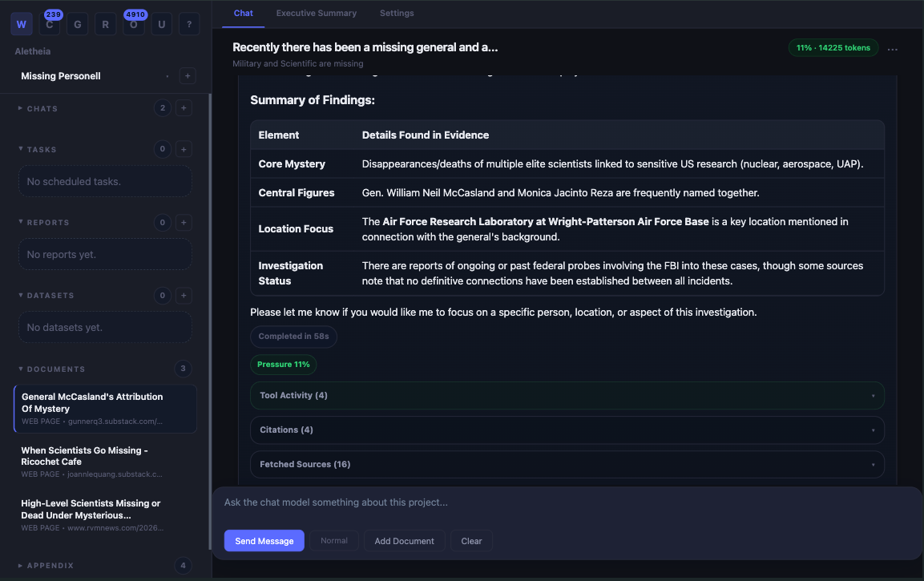
Task: Open When Scientists Go Missing document
Action: click(105, 462)
